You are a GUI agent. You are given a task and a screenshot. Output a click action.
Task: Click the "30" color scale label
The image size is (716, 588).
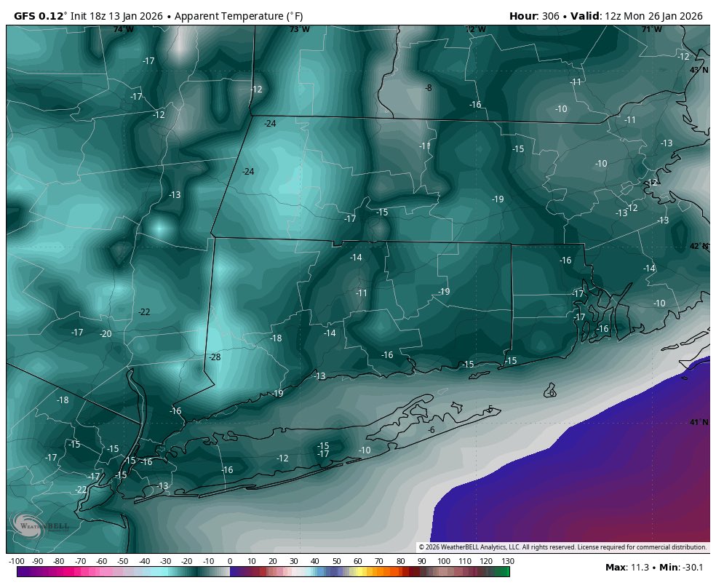pyautogui.click(x=294, y=561)
